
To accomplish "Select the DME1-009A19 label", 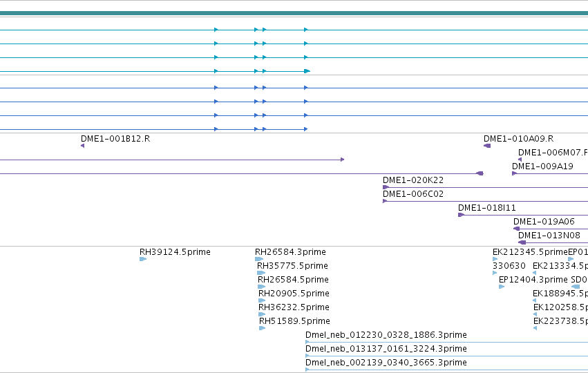I will (x=542, y=166).
